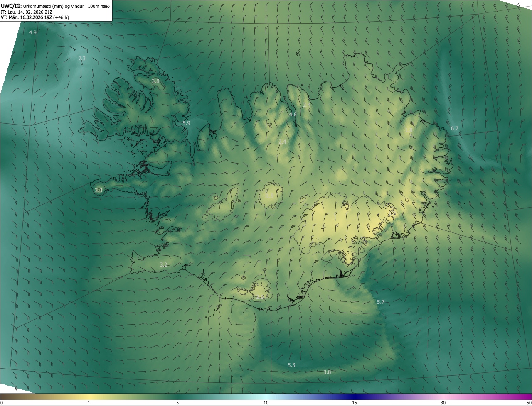Screen dimensions: 532x406
Task: Select the 3.3 value label on the western peninsula
Action: click(99, 190)
